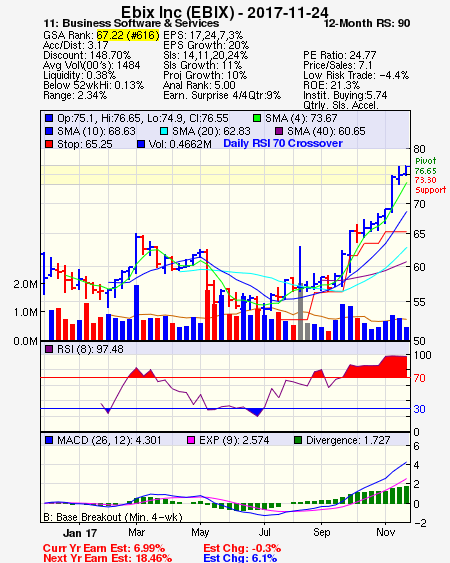
Task: Click the Liquidity: 0.38% text
Action: (79, 75)
